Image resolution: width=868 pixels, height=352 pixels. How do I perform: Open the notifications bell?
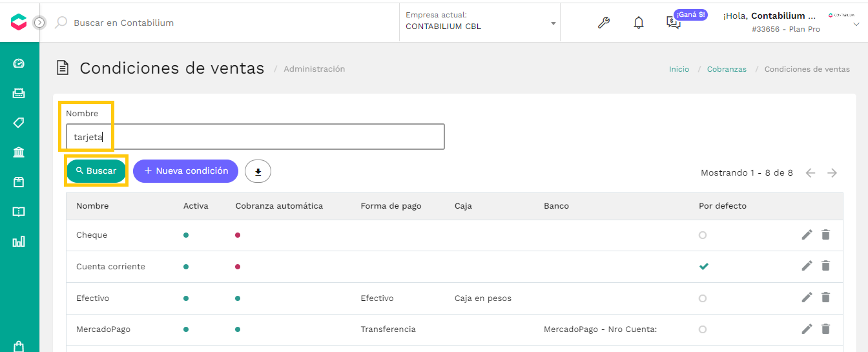[x=639, y=23]
